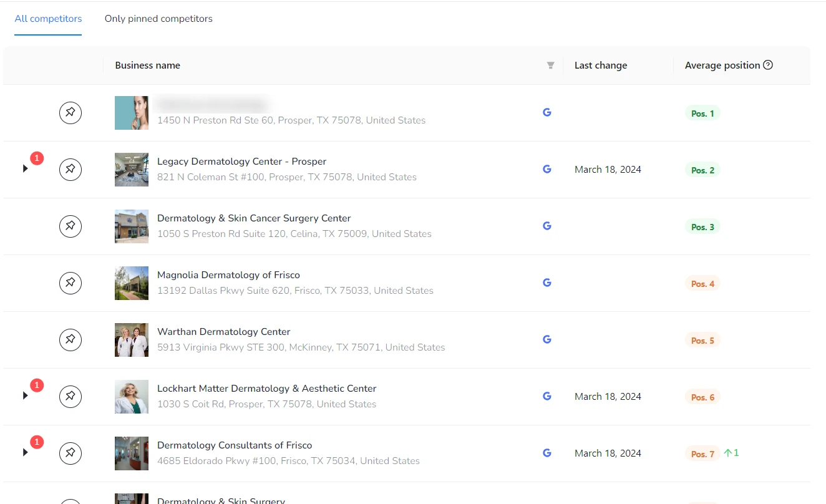Click Lockhart Matter row March 18, 2024 date
This screenshot has width=826, height=504.
pos(608,397)
